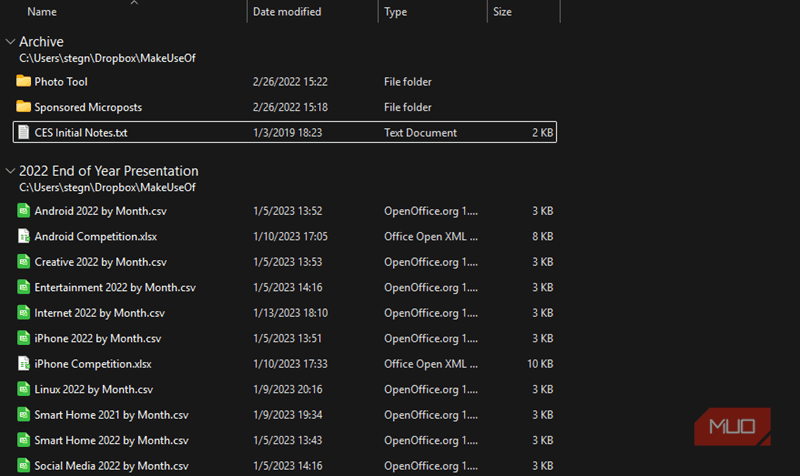The width and height of the screenshot is (800, 476).
Task: Click the Android 2022 by Month csv icon
Action: 23,210
